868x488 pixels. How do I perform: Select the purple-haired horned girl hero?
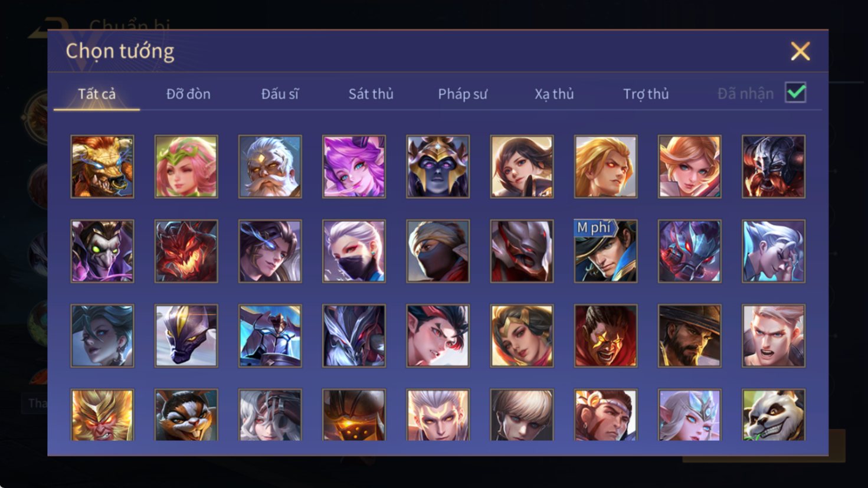pyautogui.click(x=354, y=166)
